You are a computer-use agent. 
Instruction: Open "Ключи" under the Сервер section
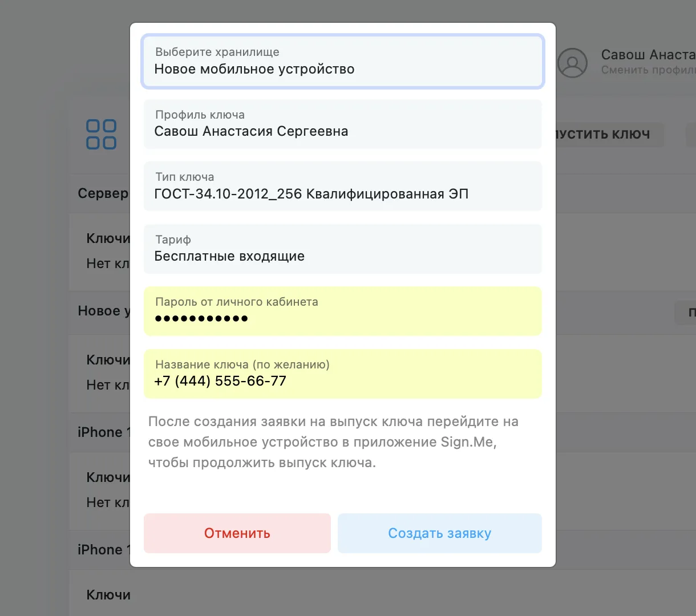(x=108, y=238)
